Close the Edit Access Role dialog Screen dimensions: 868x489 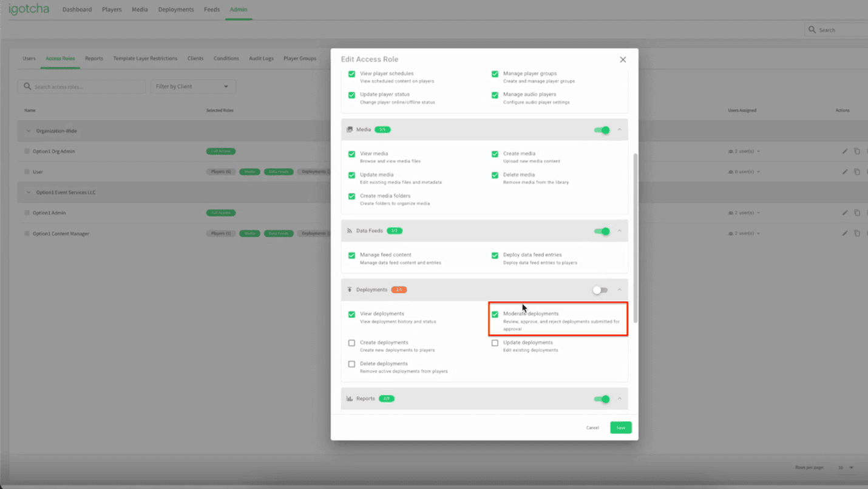pyautogui.click(x=623, y=59)
